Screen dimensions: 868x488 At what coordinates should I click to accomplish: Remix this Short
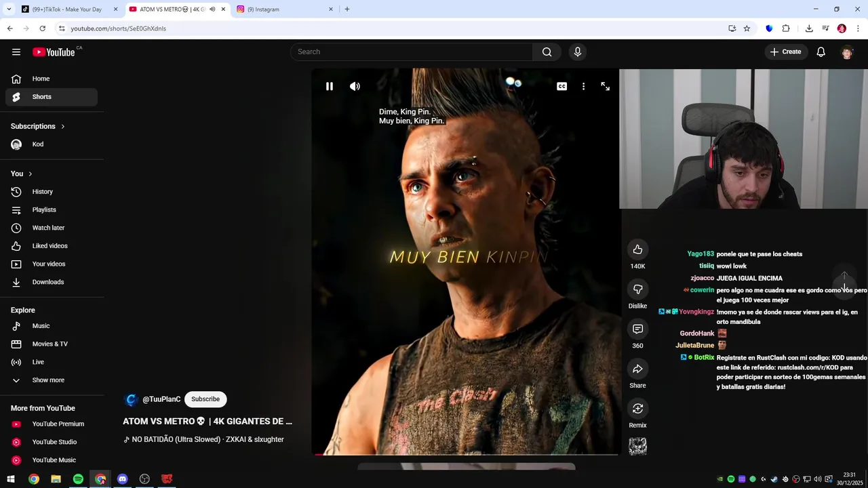coord(637,409)
